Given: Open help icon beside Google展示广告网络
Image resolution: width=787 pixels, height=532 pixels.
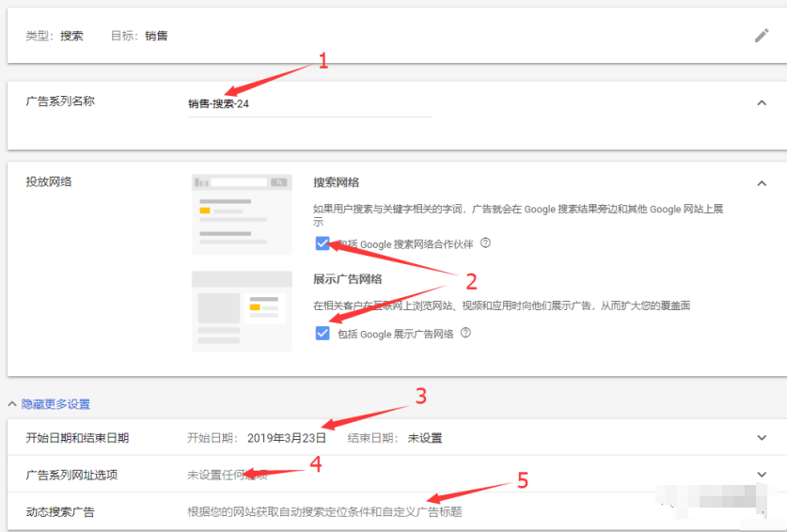Looking at the screenshot, I should coord(465,333).
